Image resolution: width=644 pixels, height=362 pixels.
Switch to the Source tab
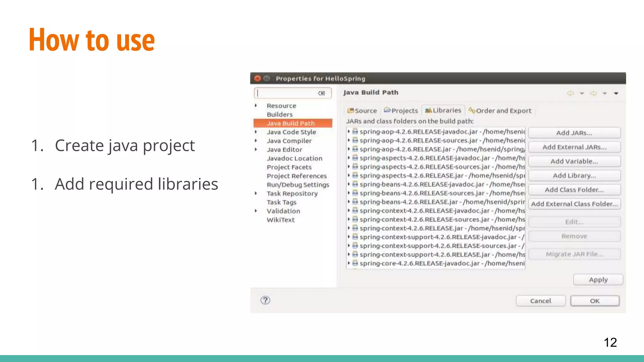(362, 111)
